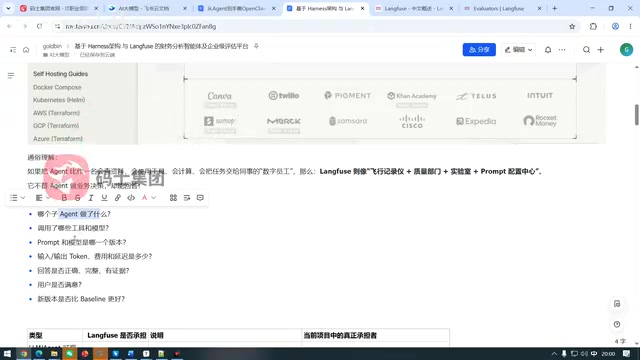Open WeChat from the taskbar
Viewport: 640px width, 360px height.
pos(69,354)
